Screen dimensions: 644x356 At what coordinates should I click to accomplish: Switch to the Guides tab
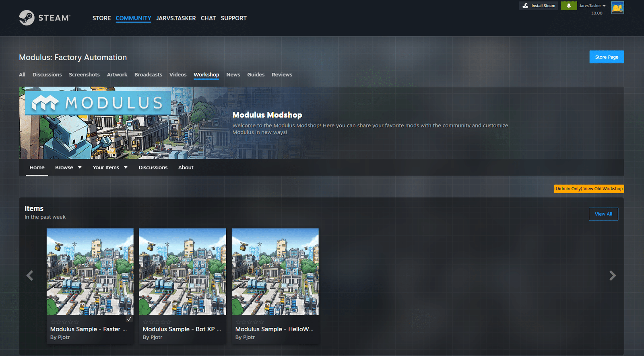pos(256,75)
